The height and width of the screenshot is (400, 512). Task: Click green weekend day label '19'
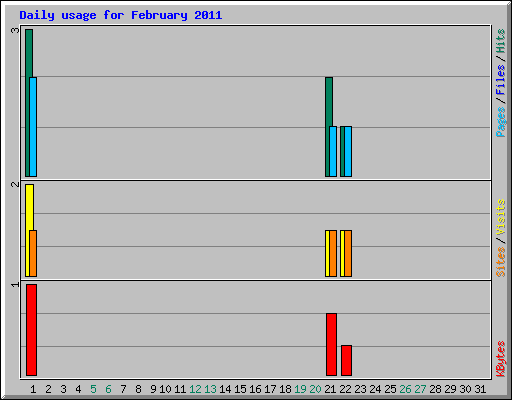300,389
